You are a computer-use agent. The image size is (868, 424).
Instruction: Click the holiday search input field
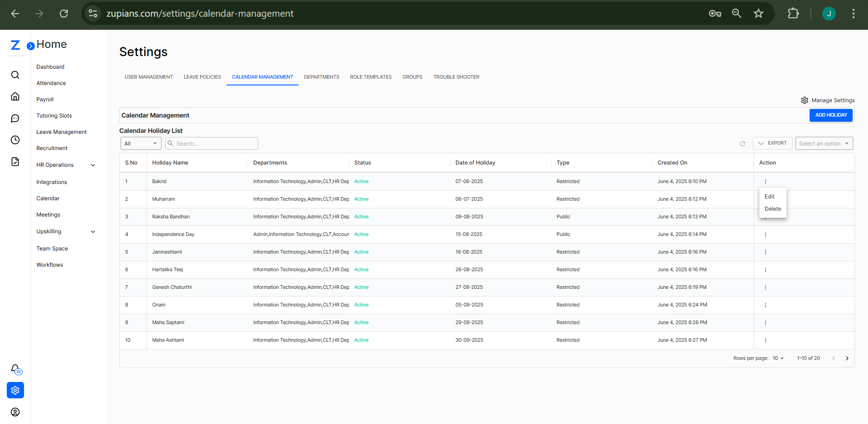(x=215, y=144)
